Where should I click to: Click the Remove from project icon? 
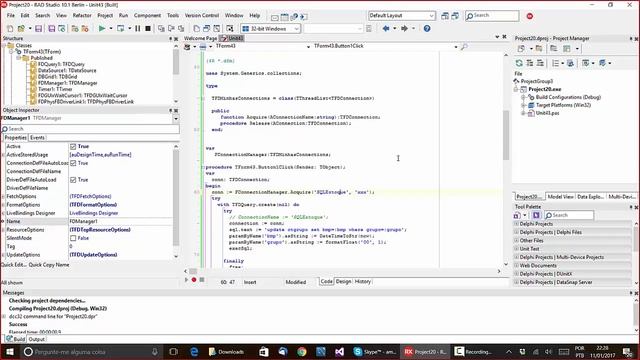(x=85, y=29)
